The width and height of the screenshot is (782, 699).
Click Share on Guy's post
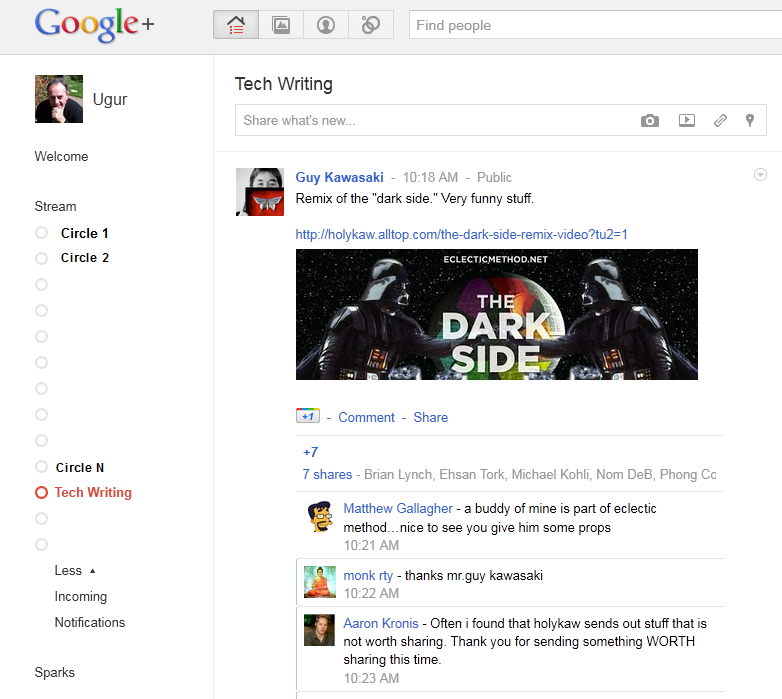coord(430,417)
